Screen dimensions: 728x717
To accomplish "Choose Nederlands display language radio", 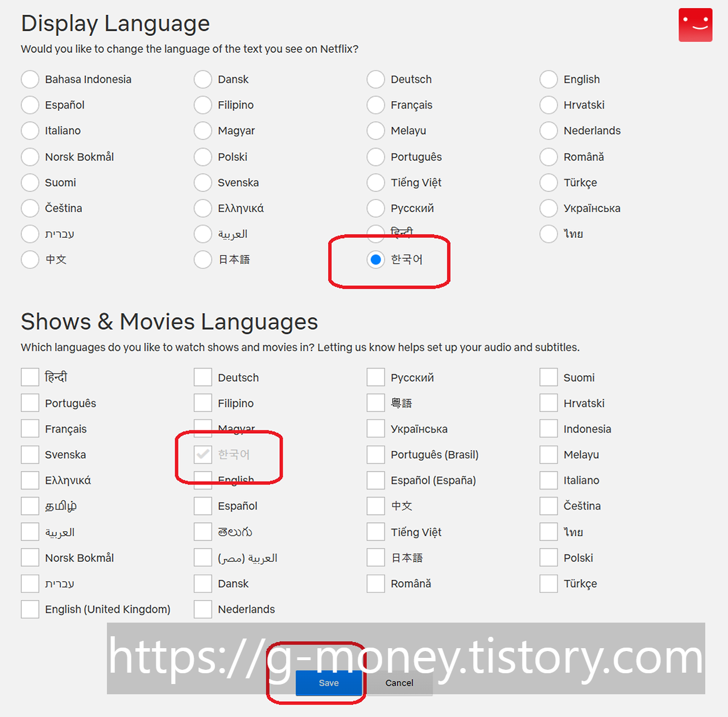I will (x=549, y=131).
